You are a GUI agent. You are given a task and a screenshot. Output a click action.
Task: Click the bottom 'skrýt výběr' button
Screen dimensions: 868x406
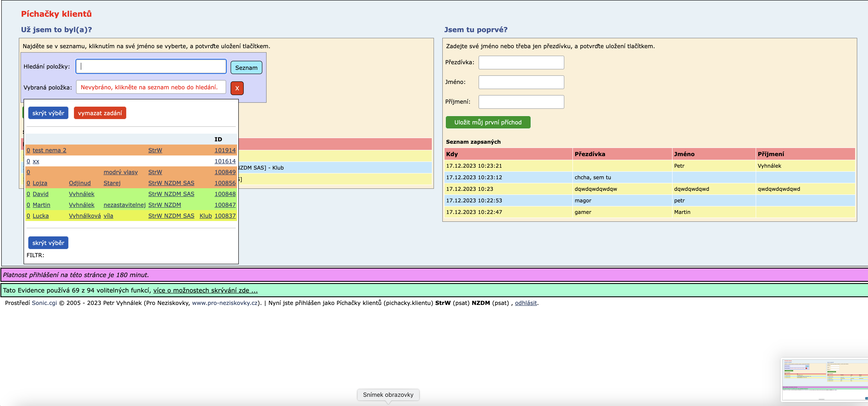(x=48, y=243)
